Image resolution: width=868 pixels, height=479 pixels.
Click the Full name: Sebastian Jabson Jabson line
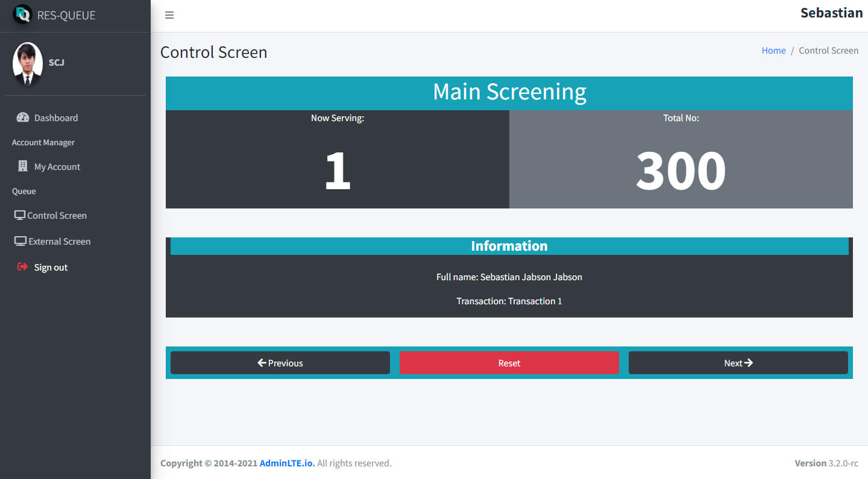coord(509,277)
